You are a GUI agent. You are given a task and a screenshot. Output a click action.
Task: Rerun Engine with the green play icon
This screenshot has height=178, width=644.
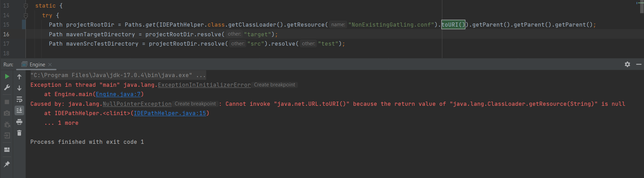7,76
